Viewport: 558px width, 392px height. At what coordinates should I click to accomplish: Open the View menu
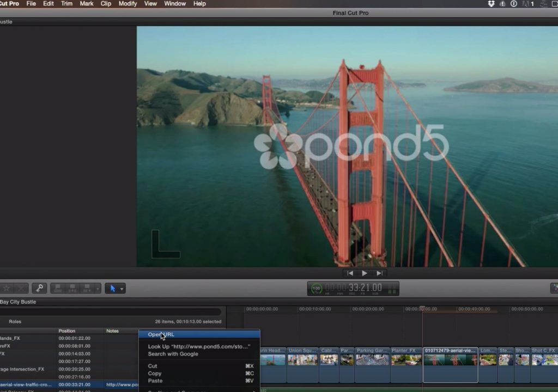(x=150, y=4)
